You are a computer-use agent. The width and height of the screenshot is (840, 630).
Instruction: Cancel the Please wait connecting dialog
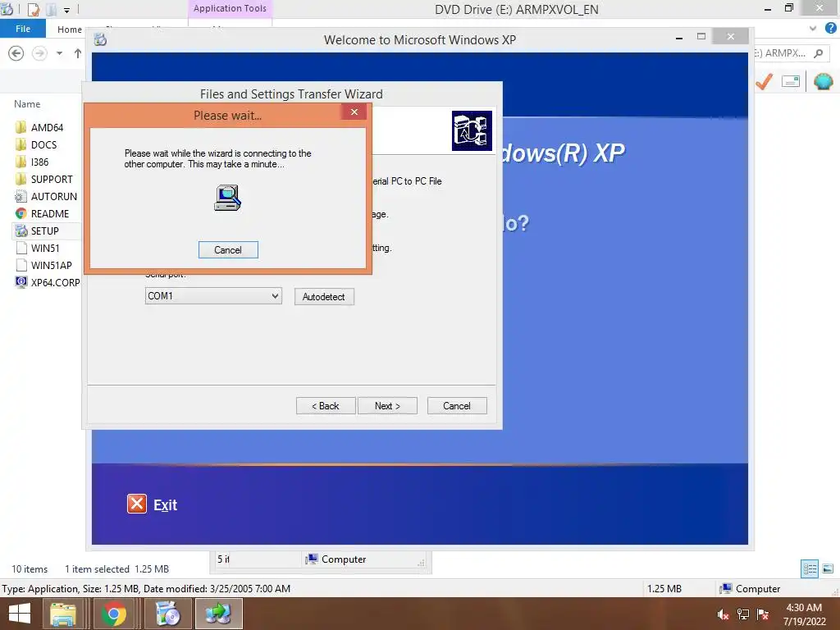228,249
